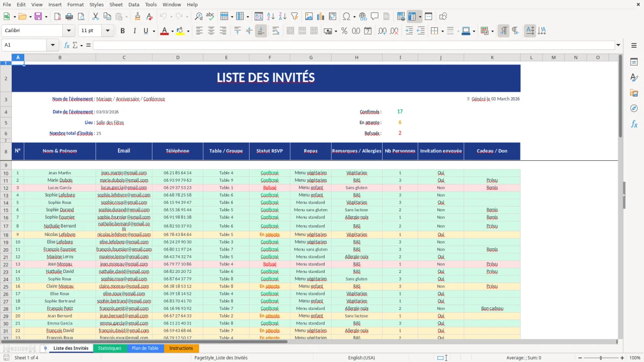Switch to the Statistiques sheet tab
Viewport: 644px width, 362px height.
[x=109, y=348]
